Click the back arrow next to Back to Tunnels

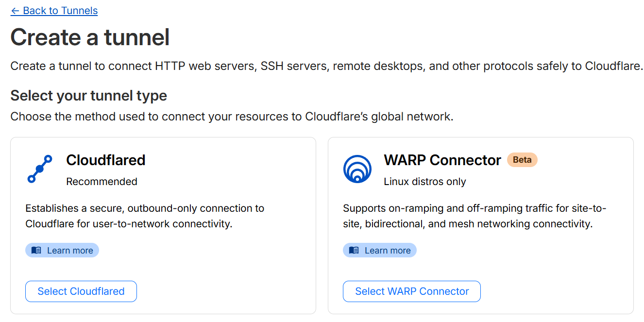click(16, 10)
